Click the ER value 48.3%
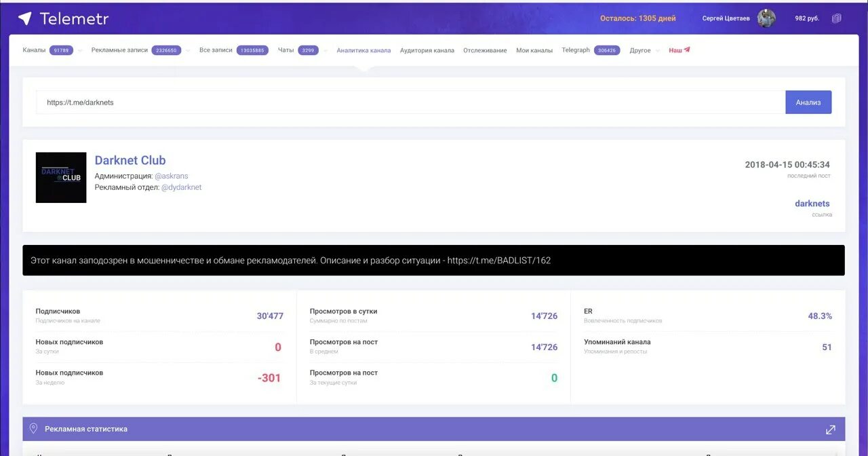868x456 pixels. coord(820,316)
